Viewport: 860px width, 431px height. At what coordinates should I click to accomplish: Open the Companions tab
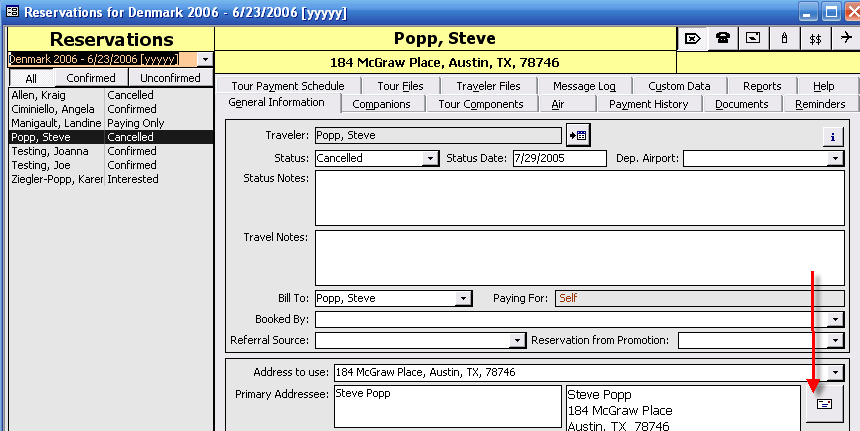(x=382, y=104)
